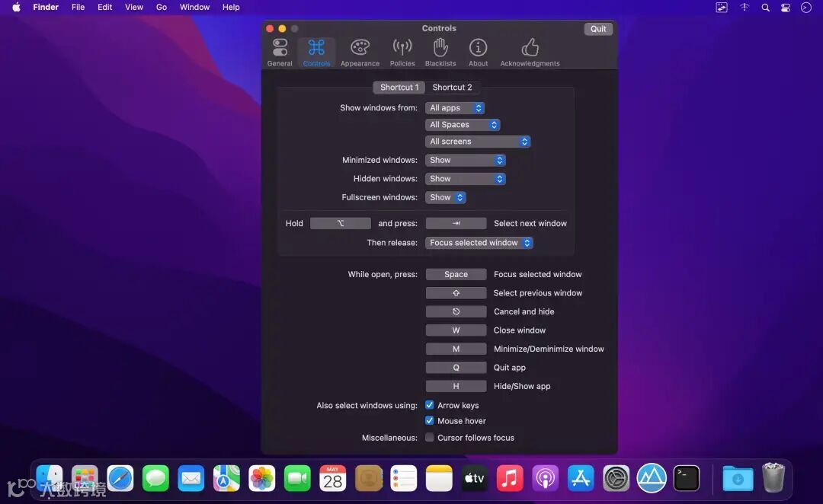Open Notes in the Dock
The height and width of the screenshot is (504, 823).
coord(439,478)
